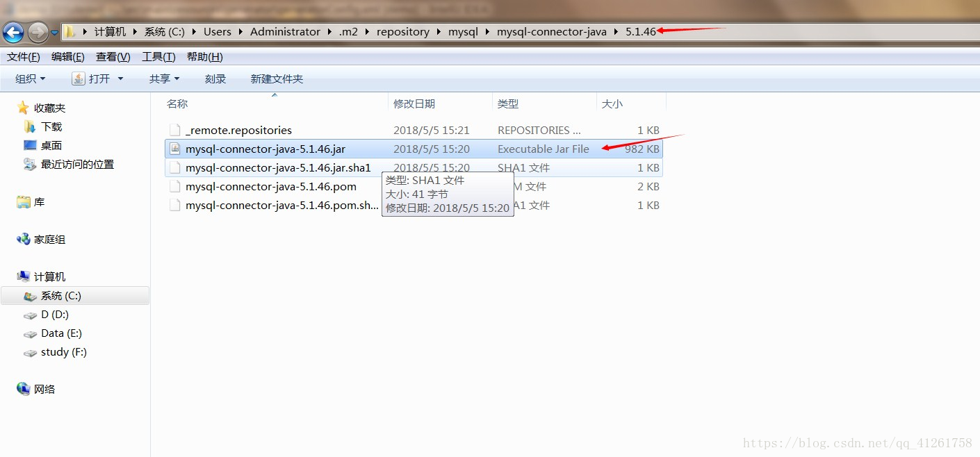
Task: Open the 组织 dropdown in the toolbar
Action: point(31,79)
